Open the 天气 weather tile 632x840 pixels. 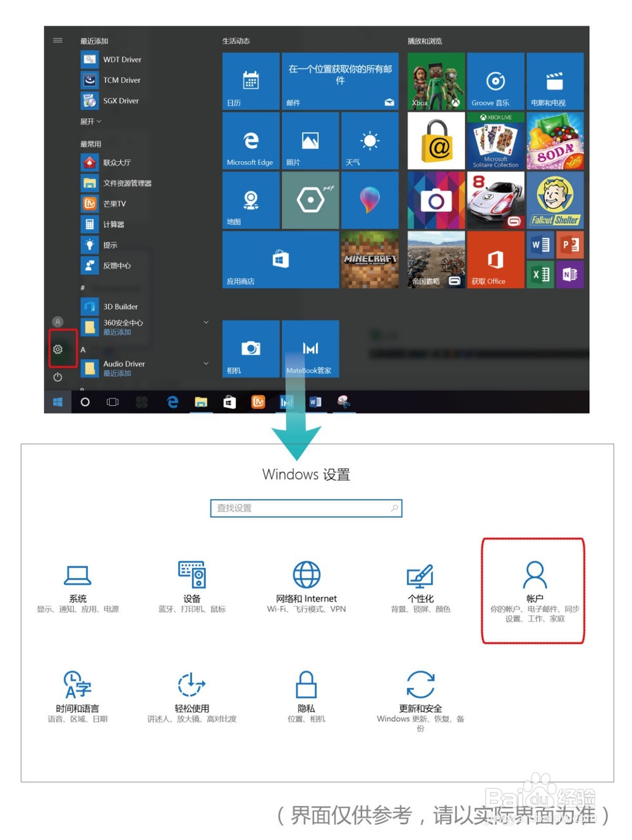pyautogui.click(x=370, y=141)
